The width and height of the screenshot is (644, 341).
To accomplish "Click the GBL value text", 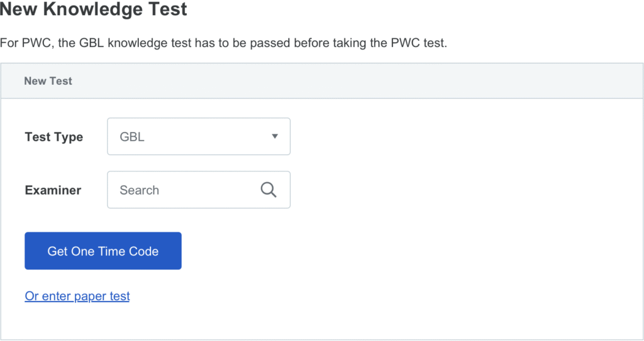I will (x=132, y=137).
